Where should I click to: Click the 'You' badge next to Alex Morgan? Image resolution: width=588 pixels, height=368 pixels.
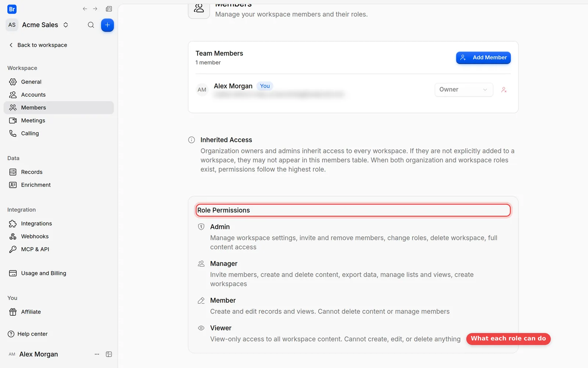265,86
